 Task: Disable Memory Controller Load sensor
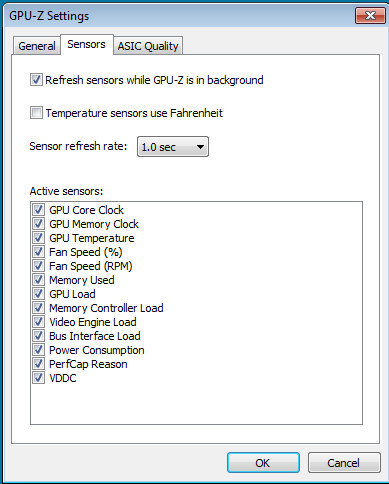(x=38, y=308)
